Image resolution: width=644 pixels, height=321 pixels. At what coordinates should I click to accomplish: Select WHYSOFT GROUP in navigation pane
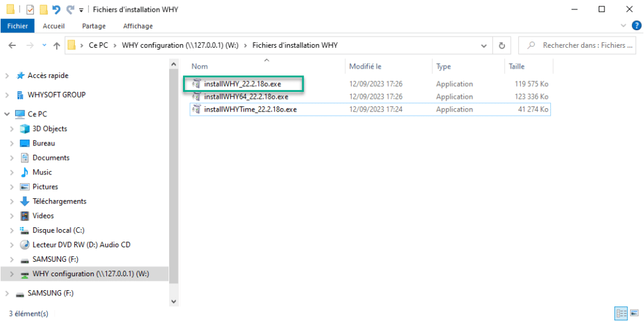point(57,94)
